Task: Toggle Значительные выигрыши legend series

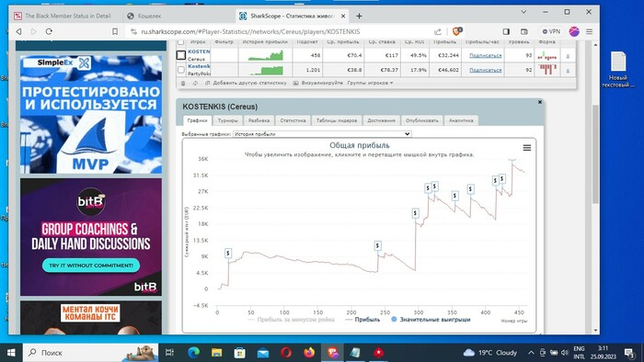Action: pos(431,320)
